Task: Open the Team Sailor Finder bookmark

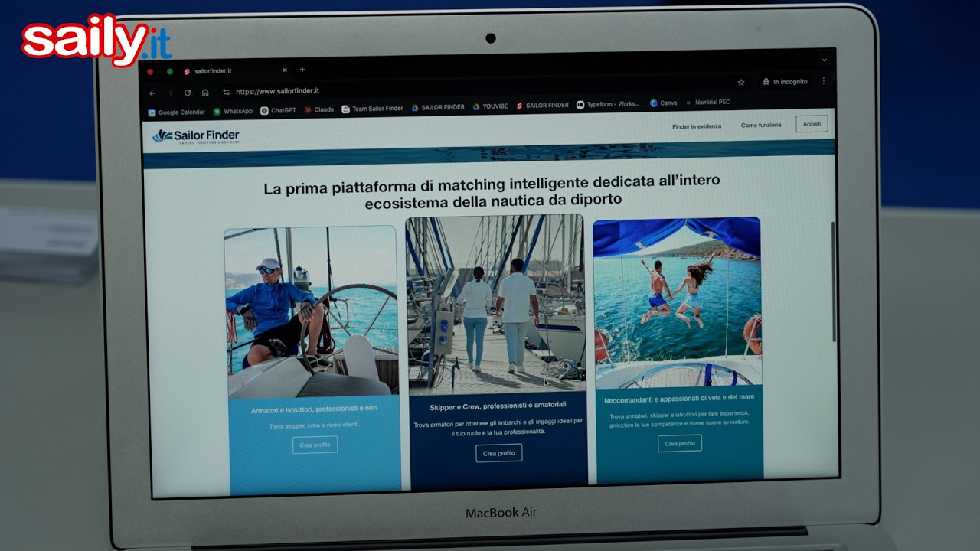Action: tap(372, 109)
